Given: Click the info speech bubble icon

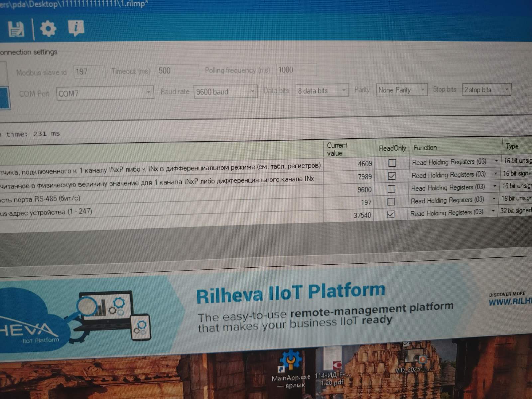Looking at the screenshot, I should [76, 28].
